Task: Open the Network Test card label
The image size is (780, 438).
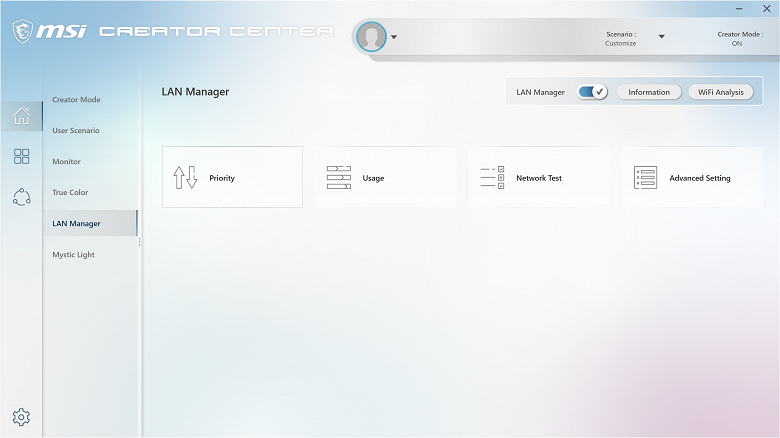Action: tap(539, 178)
